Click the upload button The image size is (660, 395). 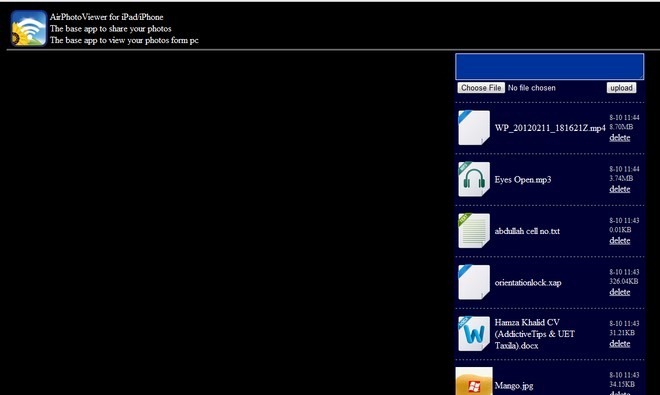click(x=621, y=88)
